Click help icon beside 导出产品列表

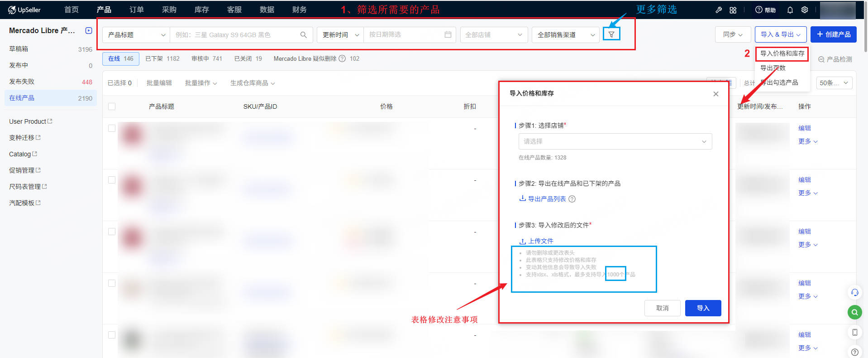pos(572,199)
